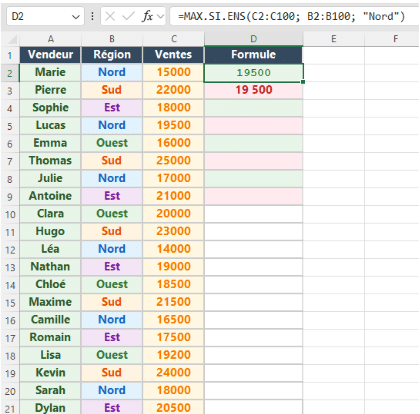420x414 pixels.
Task: Select column C header
Action: [174, 39]
